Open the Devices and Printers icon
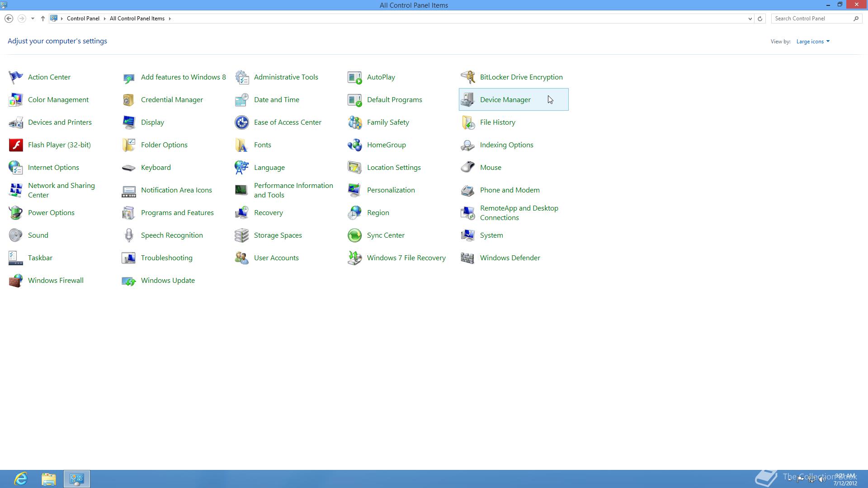The image size is (868, 488). pos(16,122)
